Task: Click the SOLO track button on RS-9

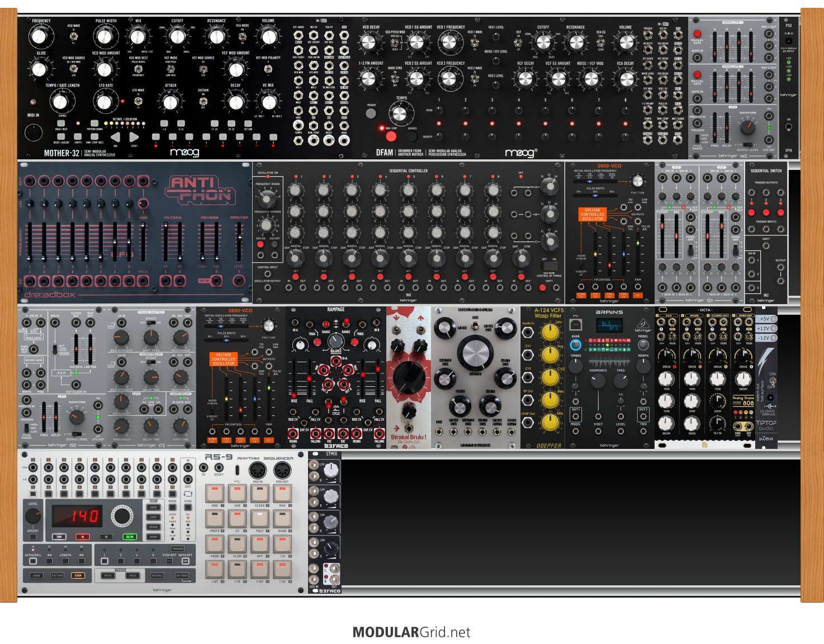Action: pos(132,575)
